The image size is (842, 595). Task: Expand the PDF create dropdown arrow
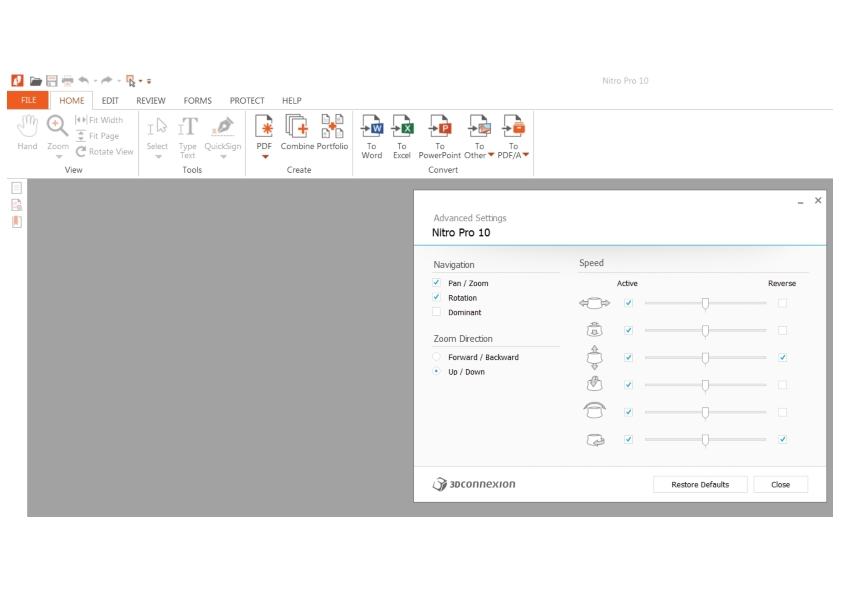pyautogui.click(x=265, y=157)
